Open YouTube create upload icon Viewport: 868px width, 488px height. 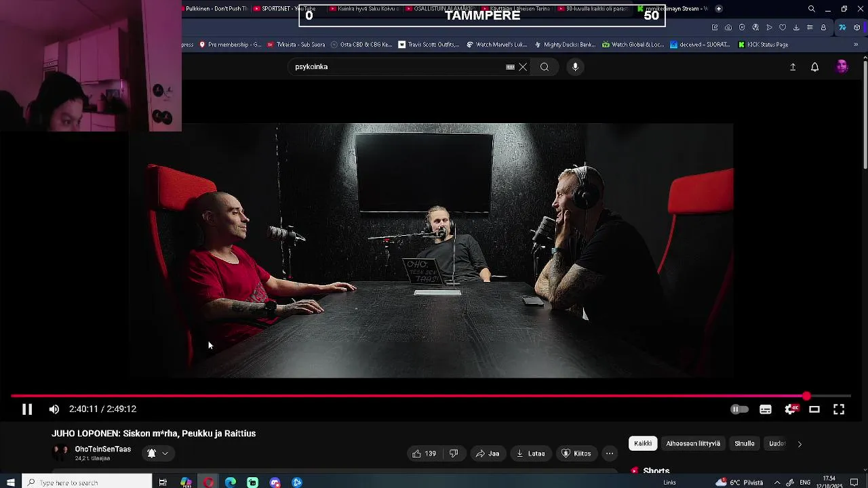click(x=793, y=67)
